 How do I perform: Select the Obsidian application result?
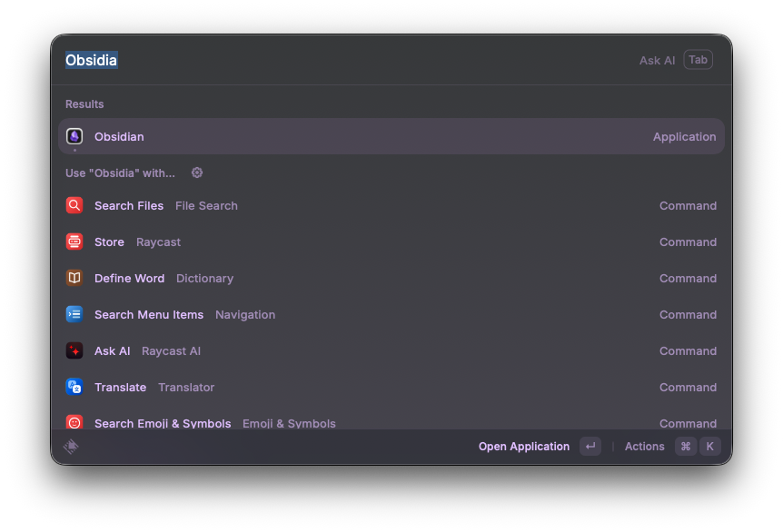pos(391,136)
